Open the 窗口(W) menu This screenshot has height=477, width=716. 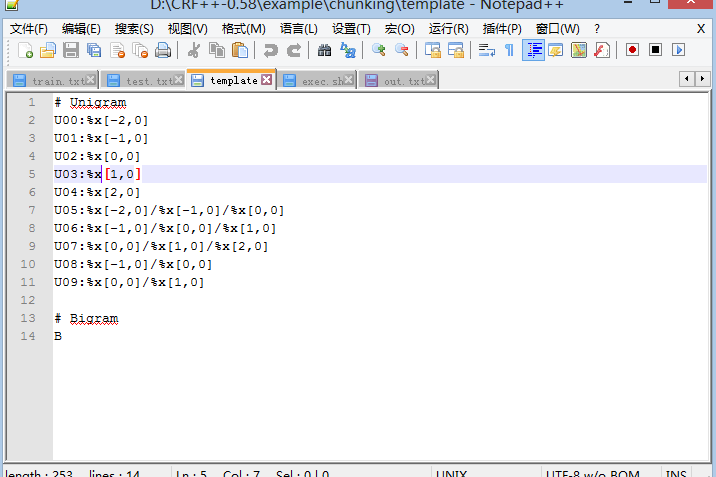pos(558,29)
